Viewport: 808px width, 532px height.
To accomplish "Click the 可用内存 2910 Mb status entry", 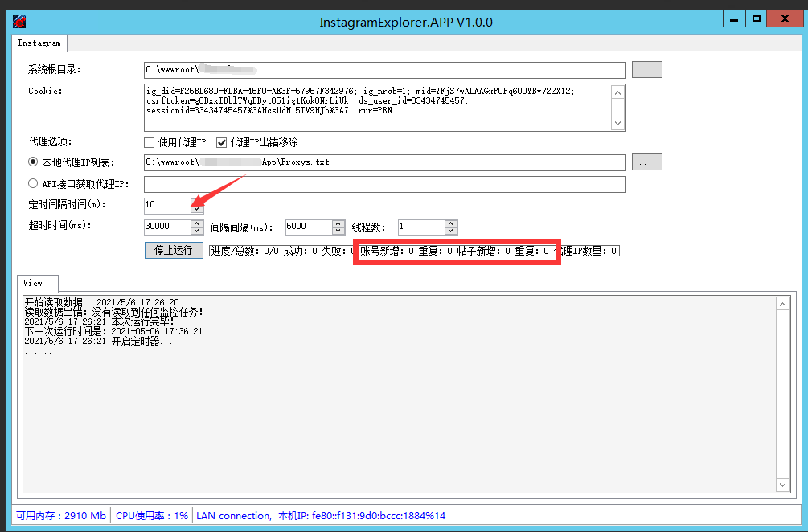I will tap(61, 515).
